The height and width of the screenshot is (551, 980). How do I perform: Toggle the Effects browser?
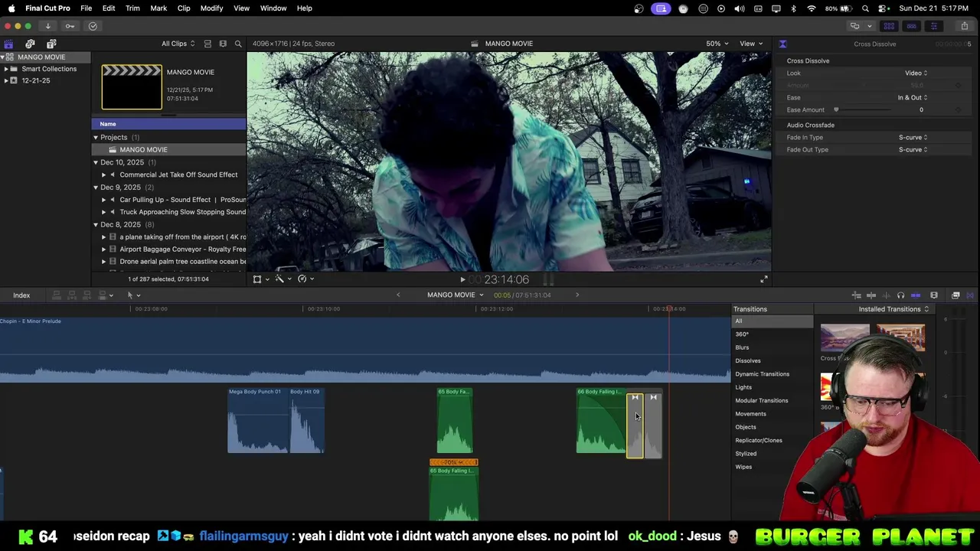tap(955, 295)
